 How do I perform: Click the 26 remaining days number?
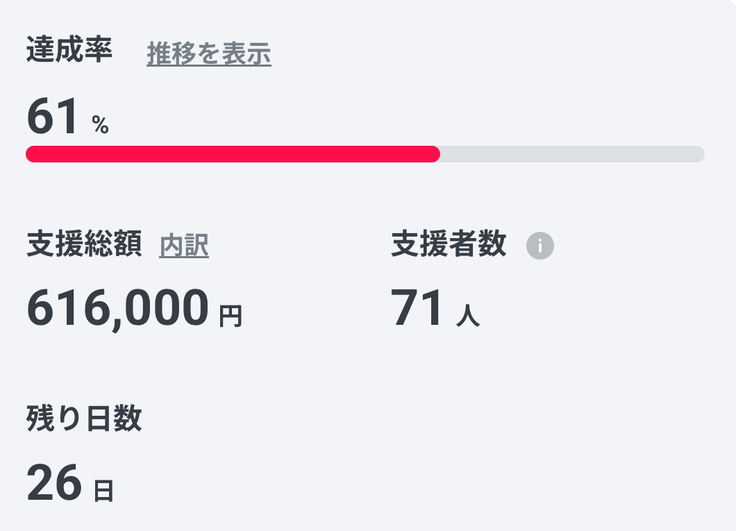click(x=53, y=483)
